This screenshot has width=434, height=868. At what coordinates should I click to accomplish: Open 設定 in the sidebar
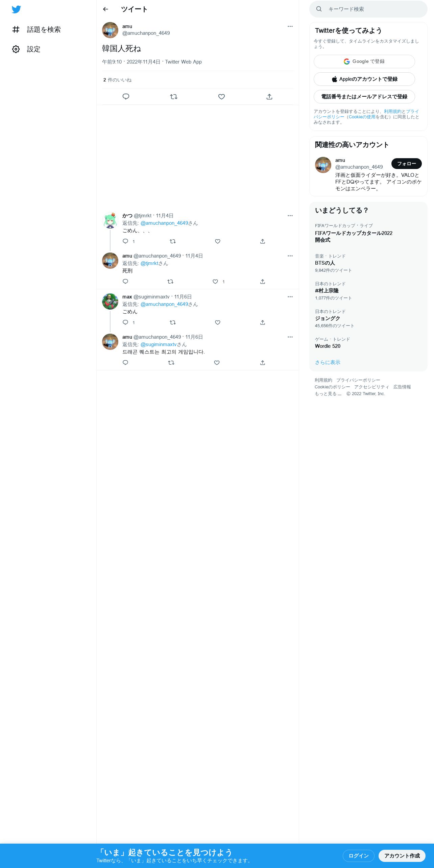pyautogui.click(x=26, y=49)
